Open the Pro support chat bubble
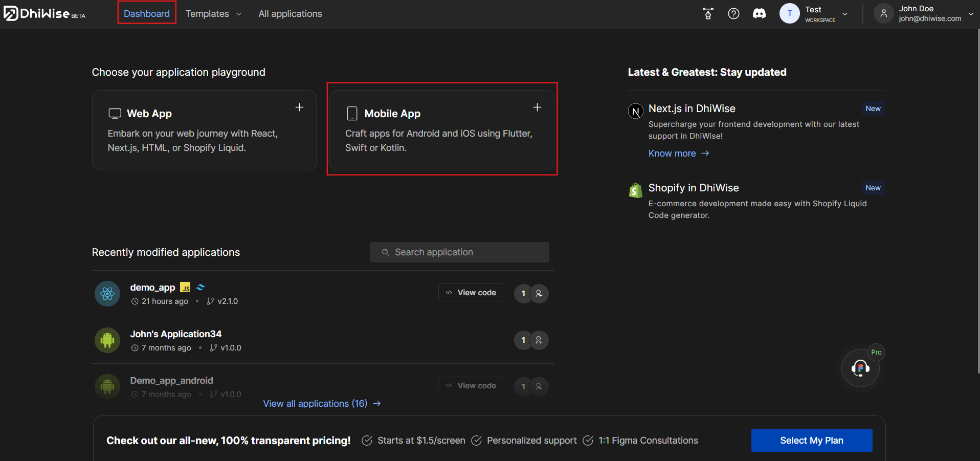The width and height of the screenshot is (980, 461). 860,368
